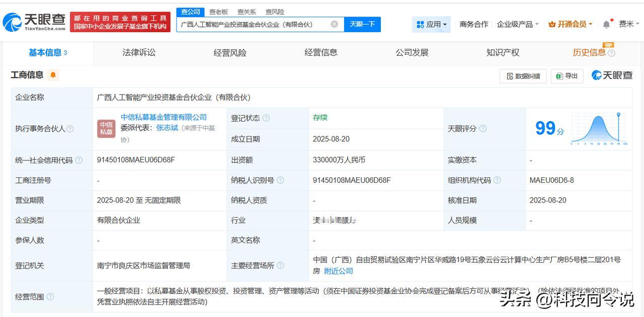Open the 商务合作 link
The width and height of the screenshot is (644, 317).
[474, 24]
